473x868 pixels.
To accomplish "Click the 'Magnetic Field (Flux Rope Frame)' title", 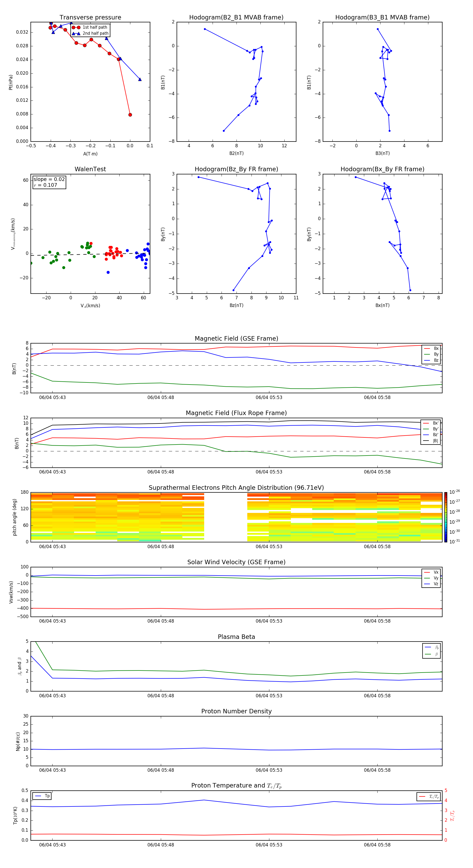I will (236, 413).
